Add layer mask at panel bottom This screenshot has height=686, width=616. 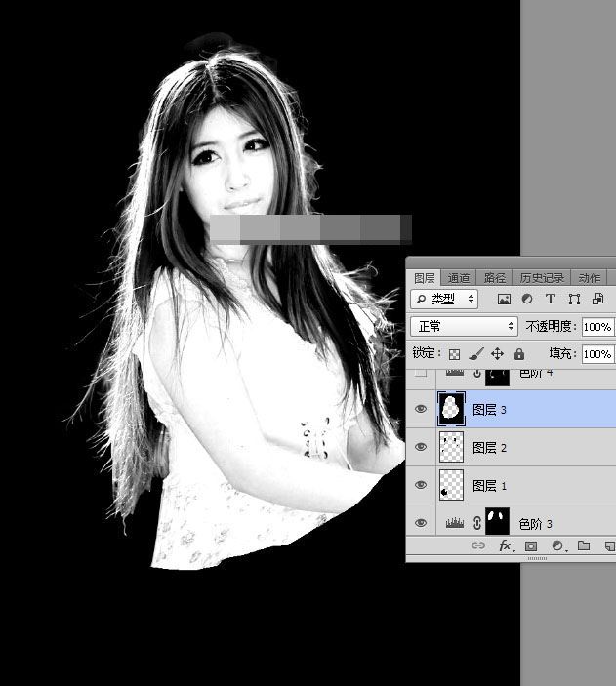point(531,546)
